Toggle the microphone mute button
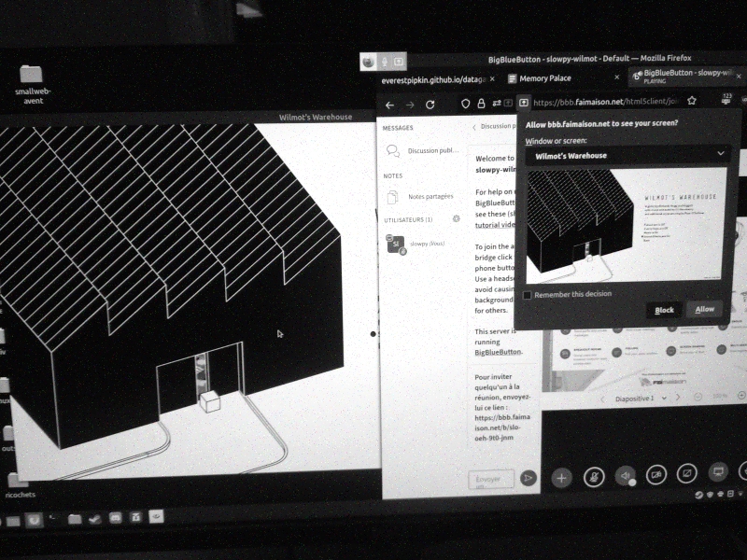Image resolution: width=747 pixels, height=560 pixels. coord(594,477)
